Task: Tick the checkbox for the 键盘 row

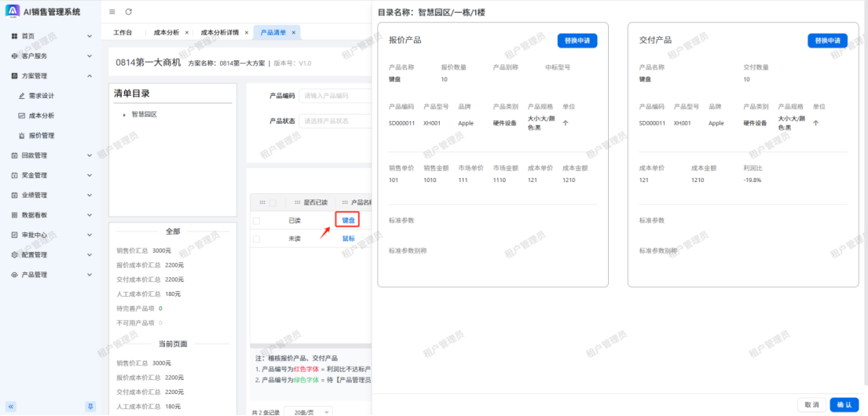Action: point(256,221)
